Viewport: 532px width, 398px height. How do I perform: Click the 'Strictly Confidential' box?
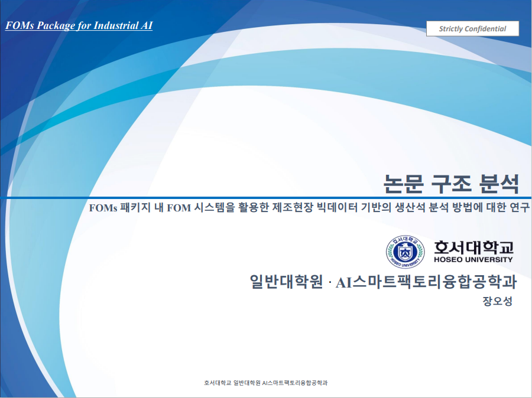[x=473, y=28]
